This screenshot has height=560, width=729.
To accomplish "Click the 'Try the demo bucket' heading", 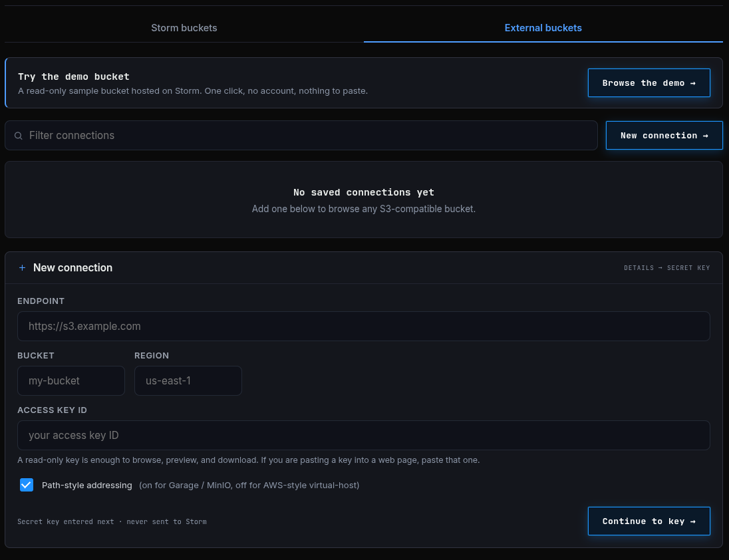I will coord(73,76).
